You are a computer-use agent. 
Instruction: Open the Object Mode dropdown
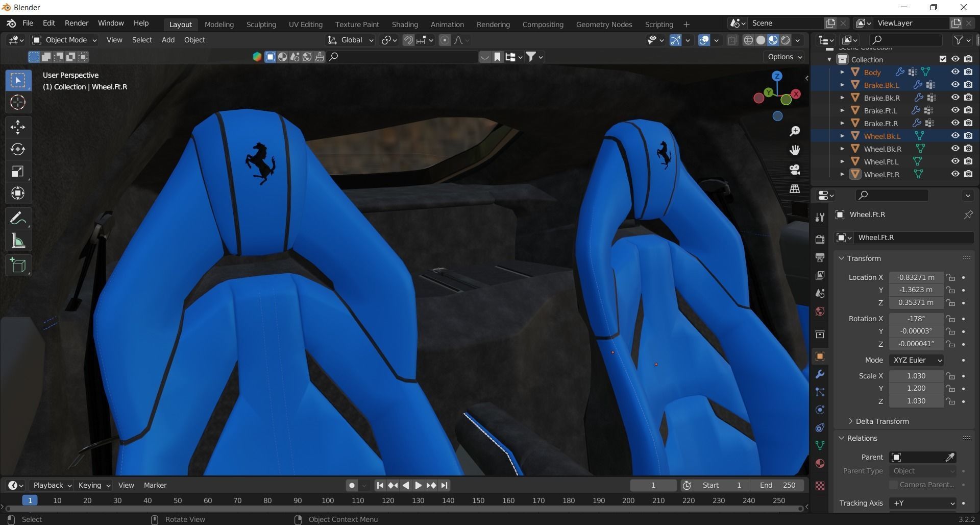point(65,40)
